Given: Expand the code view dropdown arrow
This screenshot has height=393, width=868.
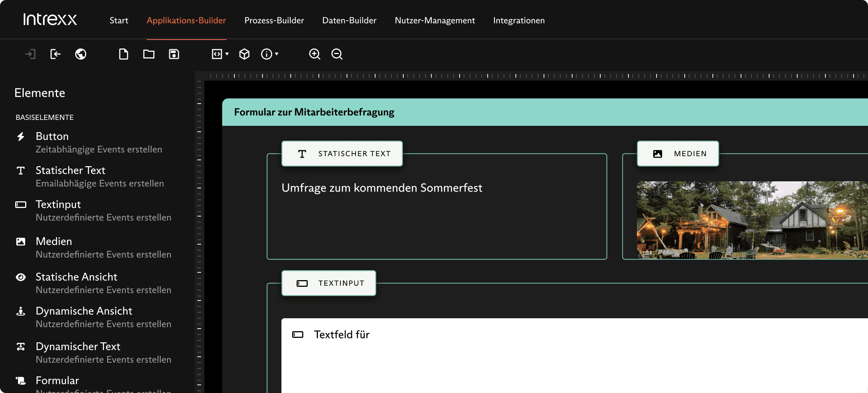Looking at the screenshot, I should click(227, 54).
